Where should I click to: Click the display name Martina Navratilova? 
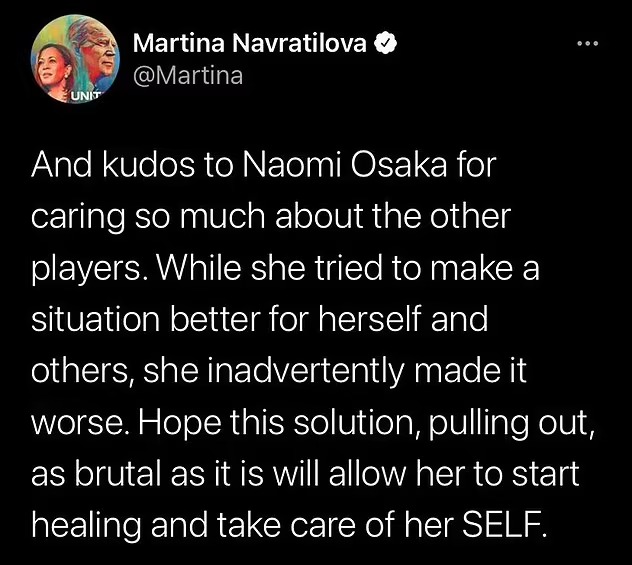tap(250, 44)
